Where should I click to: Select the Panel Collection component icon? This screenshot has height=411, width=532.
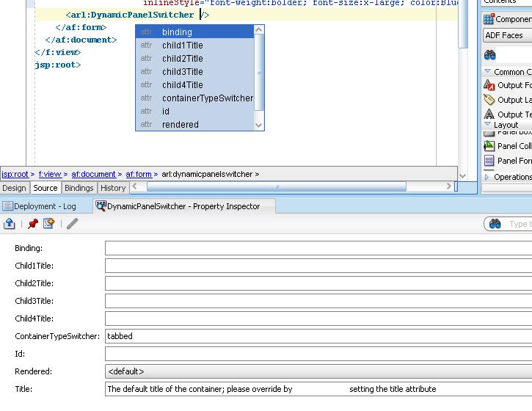(x=489, y=146)
